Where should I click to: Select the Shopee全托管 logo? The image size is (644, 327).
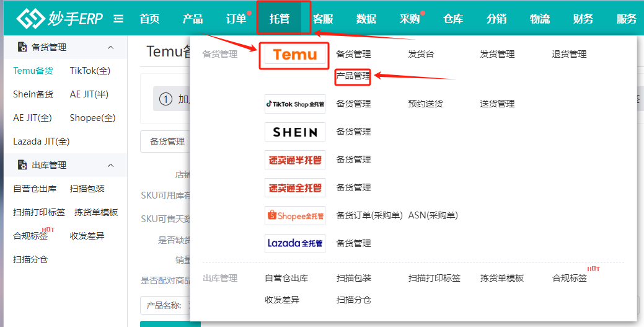(294, 215)
